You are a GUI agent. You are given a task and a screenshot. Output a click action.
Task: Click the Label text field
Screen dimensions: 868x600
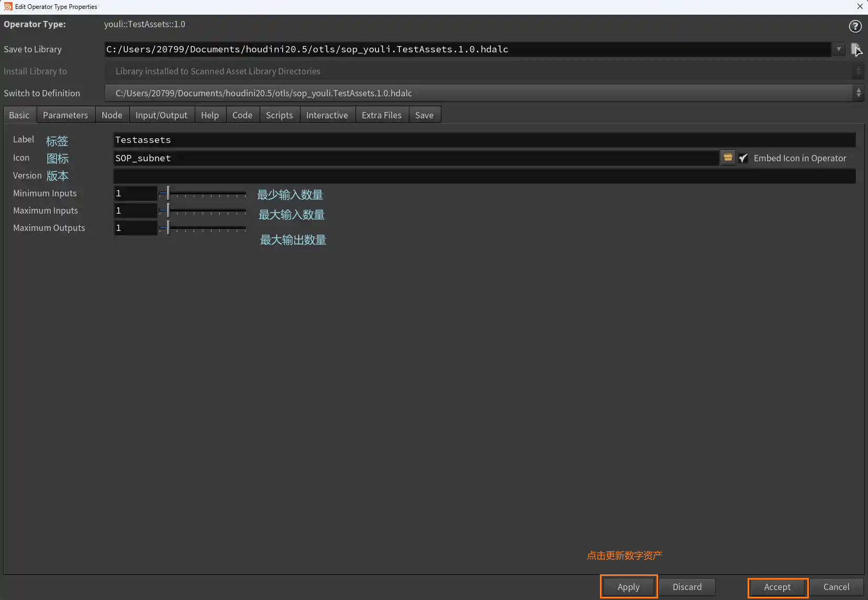(x=484, y=140)
